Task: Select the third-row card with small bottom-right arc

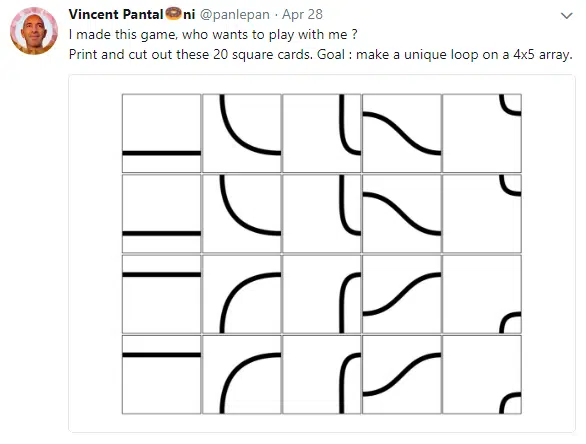Action: click(482, 294)
